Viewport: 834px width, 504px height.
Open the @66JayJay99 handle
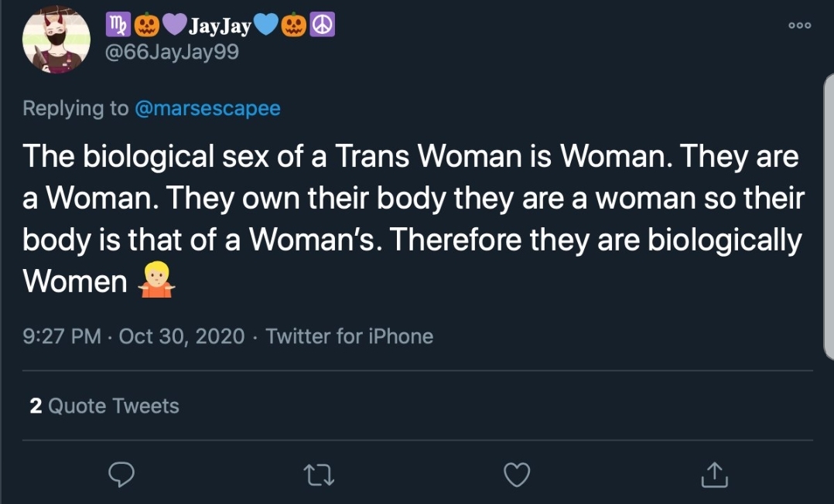click(172, 53)
